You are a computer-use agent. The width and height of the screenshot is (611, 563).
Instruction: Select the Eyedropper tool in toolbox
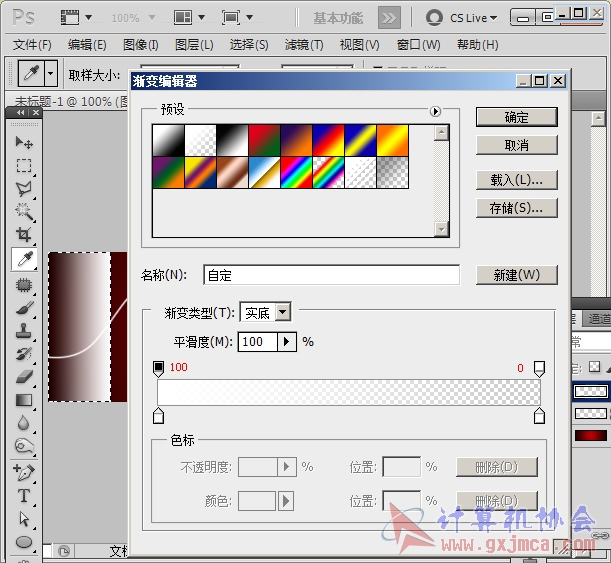(25, 259)
